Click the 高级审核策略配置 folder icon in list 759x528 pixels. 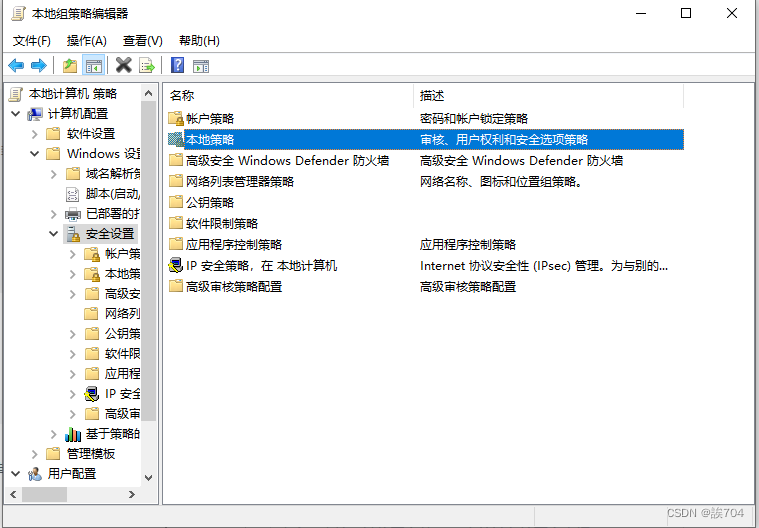[x=176, y=287]
